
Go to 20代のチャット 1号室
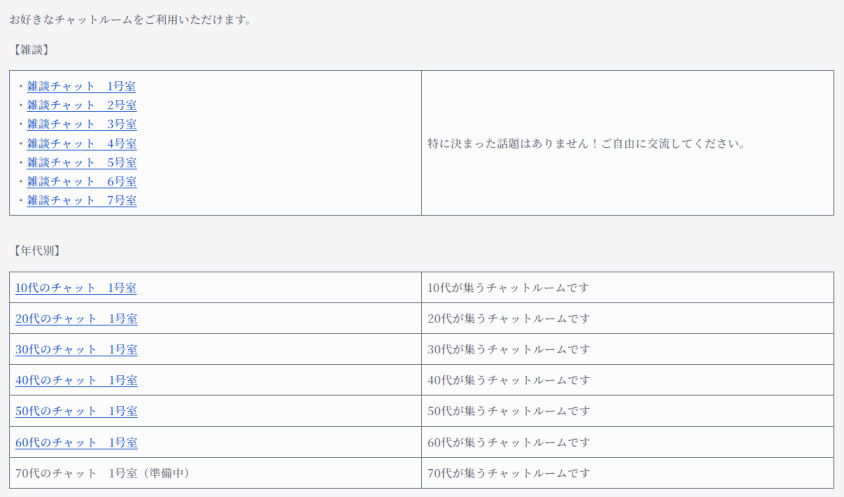pos(76,318)
